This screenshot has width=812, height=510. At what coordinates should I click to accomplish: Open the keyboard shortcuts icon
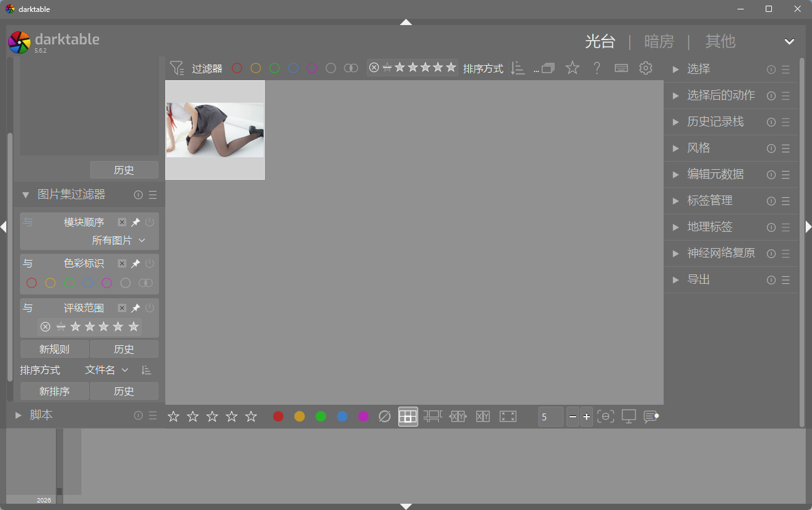point(621,68)
